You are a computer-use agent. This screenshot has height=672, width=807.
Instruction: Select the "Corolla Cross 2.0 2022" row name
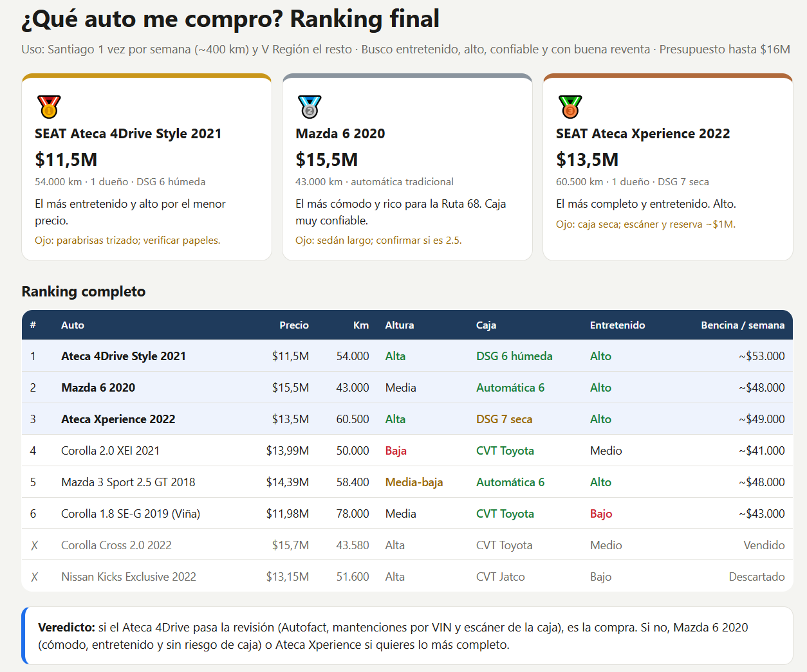pyautogui.click(x=116, y=545)
